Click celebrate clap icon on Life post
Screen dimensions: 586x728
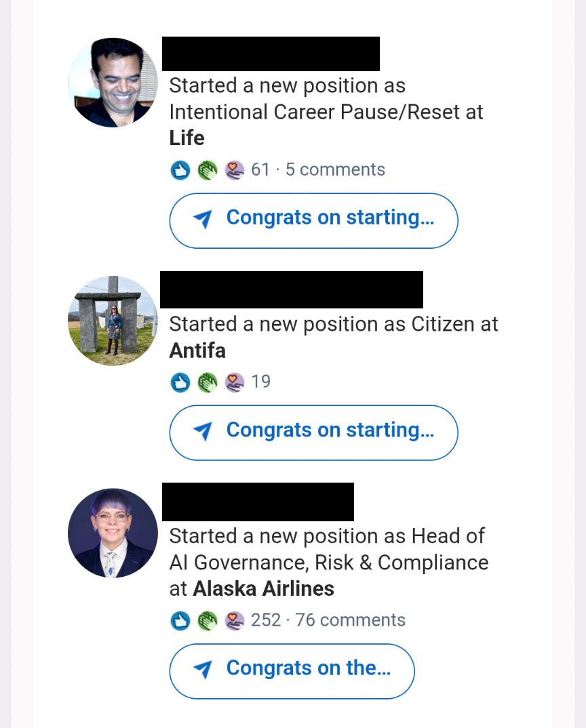(208, 170)
